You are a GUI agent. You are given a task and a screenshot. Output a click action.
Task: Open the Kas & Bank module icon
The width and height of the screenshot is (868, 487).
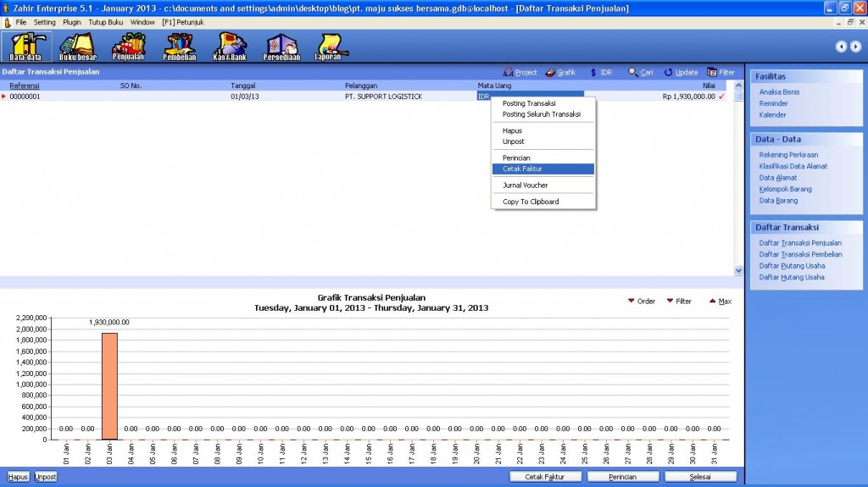[x=229, y=46]
